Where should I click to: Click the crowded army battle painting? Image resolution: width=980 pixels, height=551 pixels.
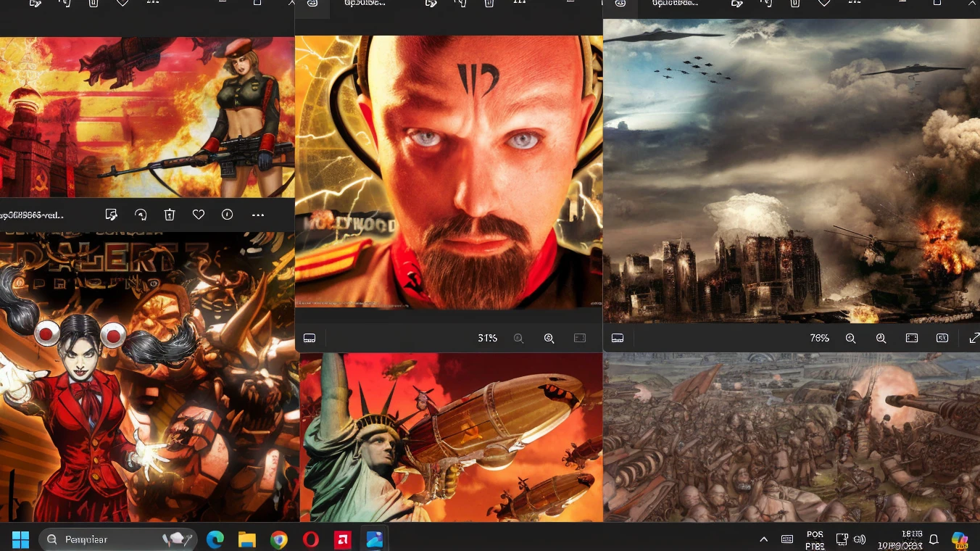click(792, 437)
